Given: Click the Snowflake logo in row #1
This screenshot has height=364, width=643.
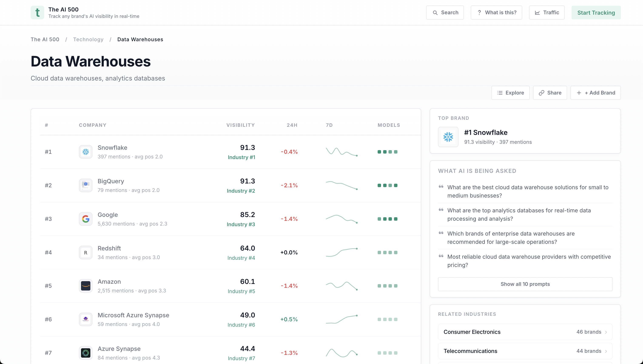Looking at the screenshot, I should coord(86,152).
